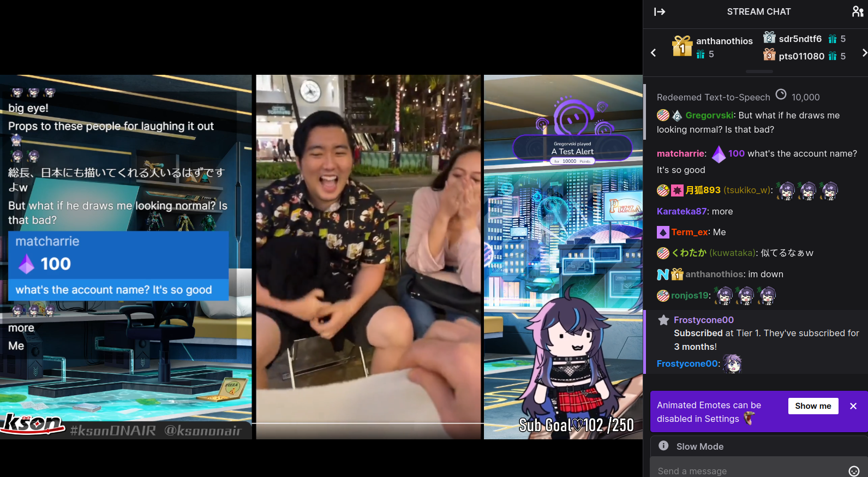Open ronjos19 user card
This screenshot has width=868, height=477.
tap(690, 295)
